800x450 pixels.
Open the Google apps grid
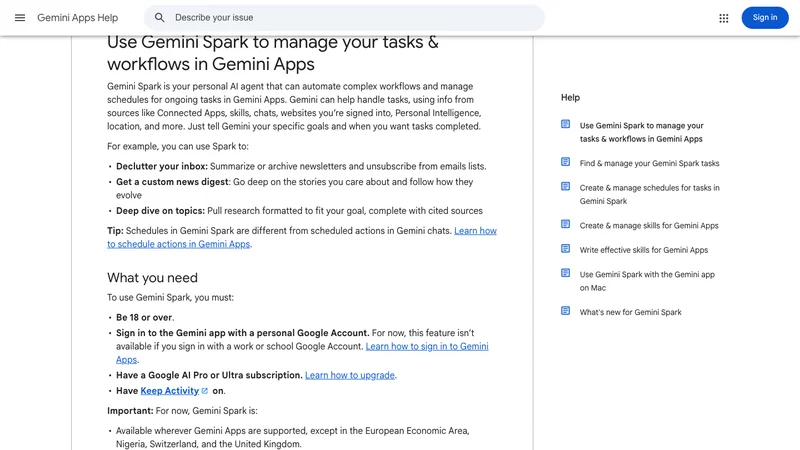[x=723, y=18]
